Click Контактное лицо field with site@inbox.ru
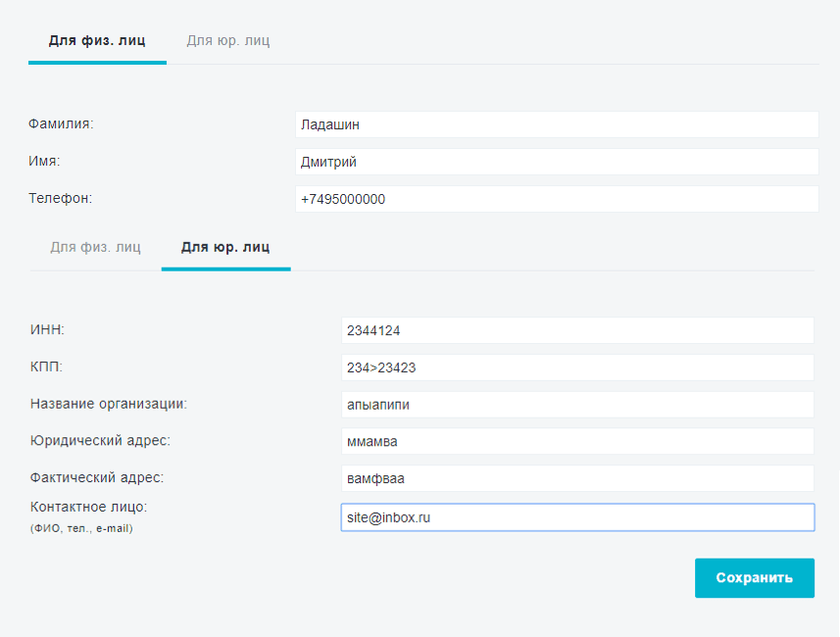The image size is (840, 637). point(577,517)
